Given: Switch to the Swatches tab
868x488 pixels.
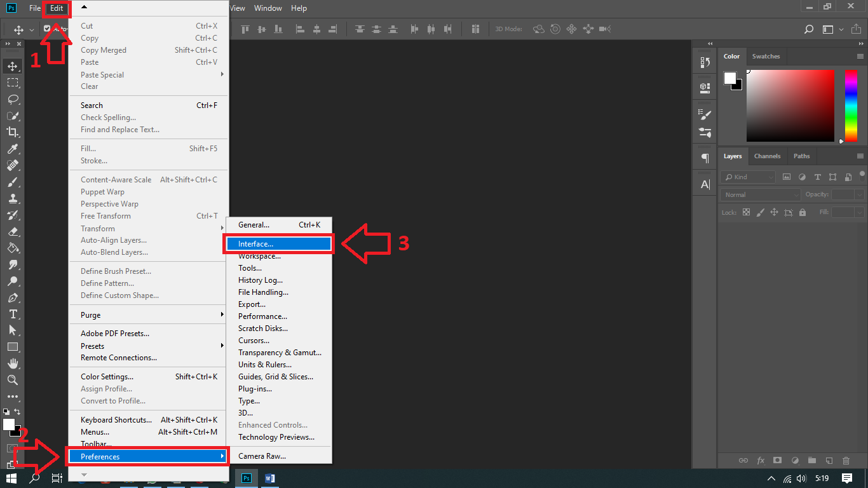Looking at the screenshot, I should pyautogui.click(x=766, y=57).
